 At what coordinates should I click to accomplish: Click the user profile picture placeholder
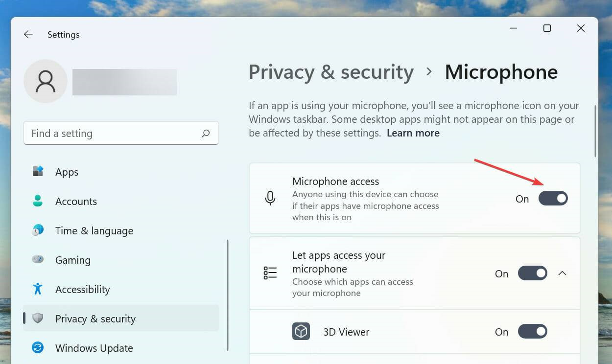[45, 81]
